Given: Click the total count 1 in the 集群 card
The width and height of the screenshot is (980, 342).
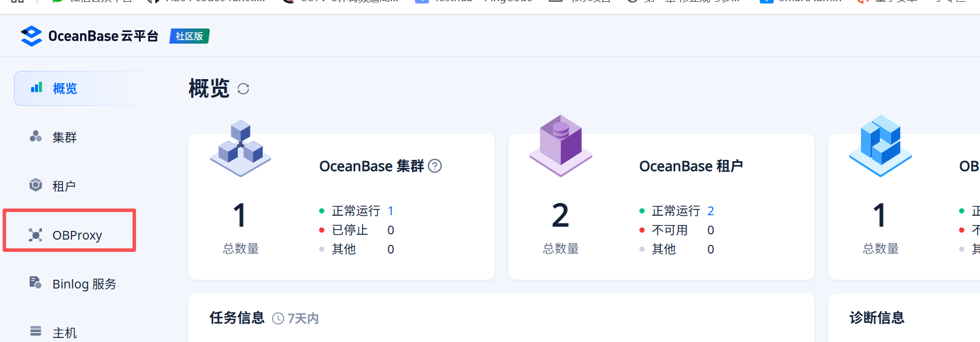Looking at the screenshot, I should pos(240,215).
